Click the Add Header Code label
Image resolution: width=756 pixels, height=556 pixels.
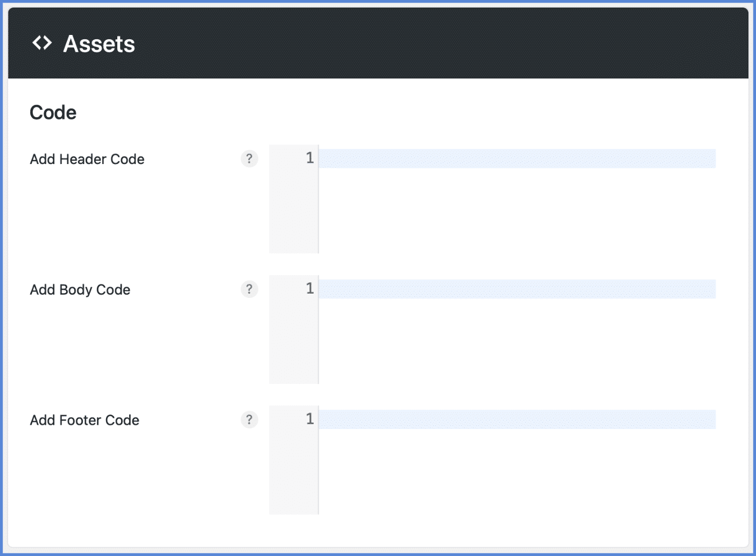tap(87, 159)
